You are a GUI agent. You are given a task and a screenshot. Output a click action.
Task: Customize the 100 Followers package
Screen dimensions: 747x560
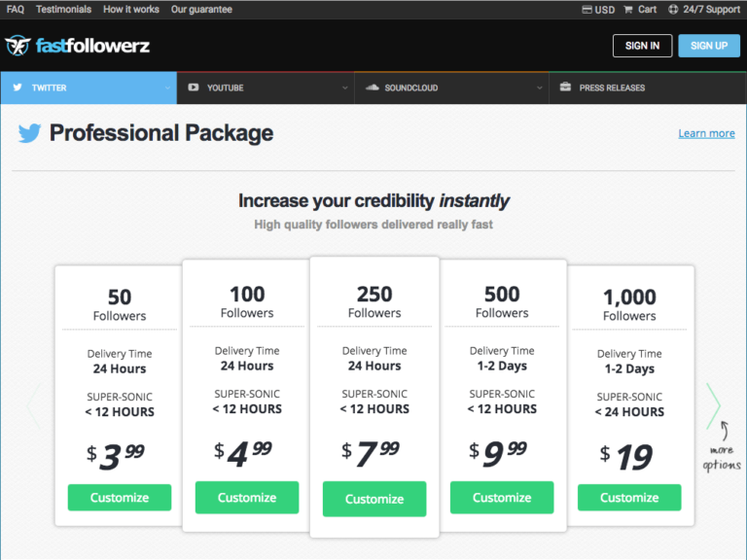(247, 498)
